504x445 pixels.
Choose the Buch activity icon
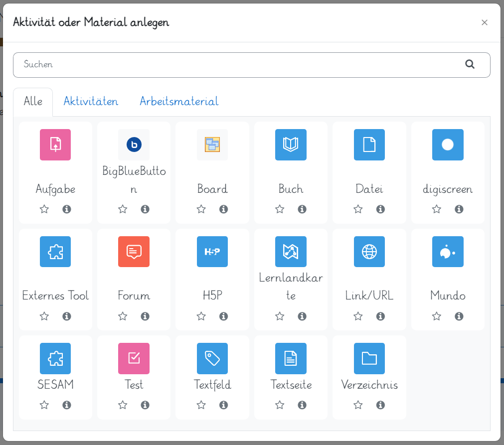pyautogui.click(x=291, y=145)
